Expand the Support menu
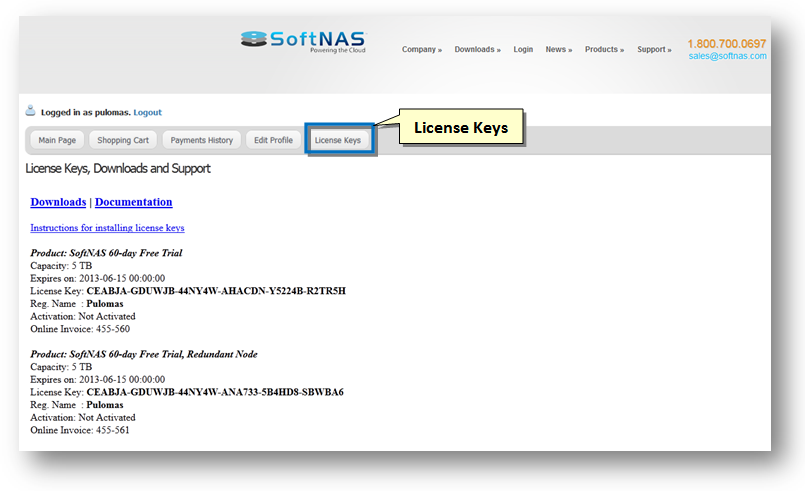 tap(654, 49)
